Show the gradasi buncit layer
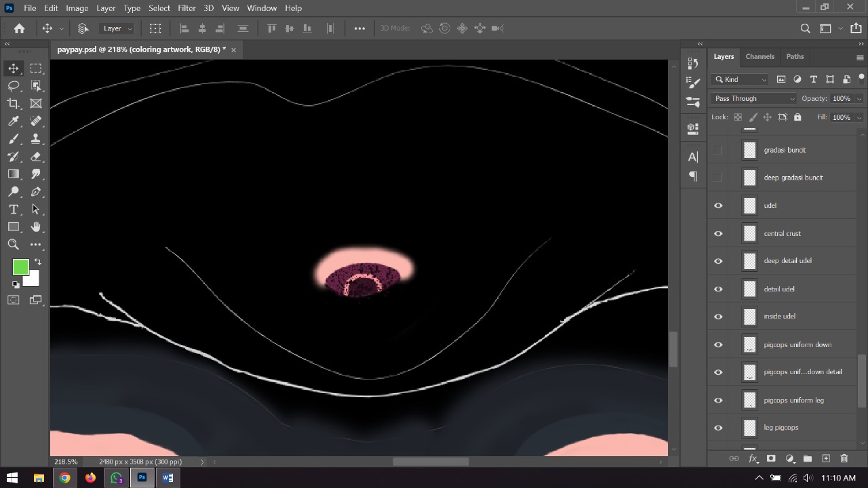Viewport: 868px width, 488px height. 718,150
